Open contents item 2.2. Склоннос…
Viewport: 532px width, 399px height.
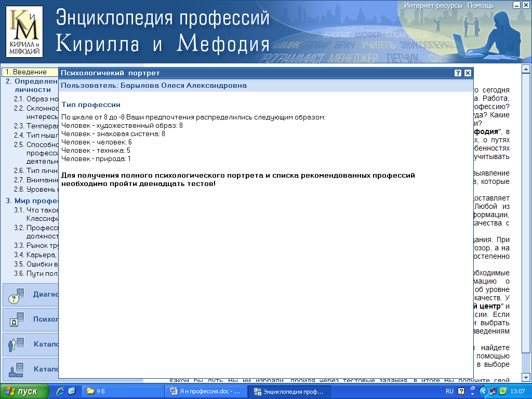click(x=36, y=112)
